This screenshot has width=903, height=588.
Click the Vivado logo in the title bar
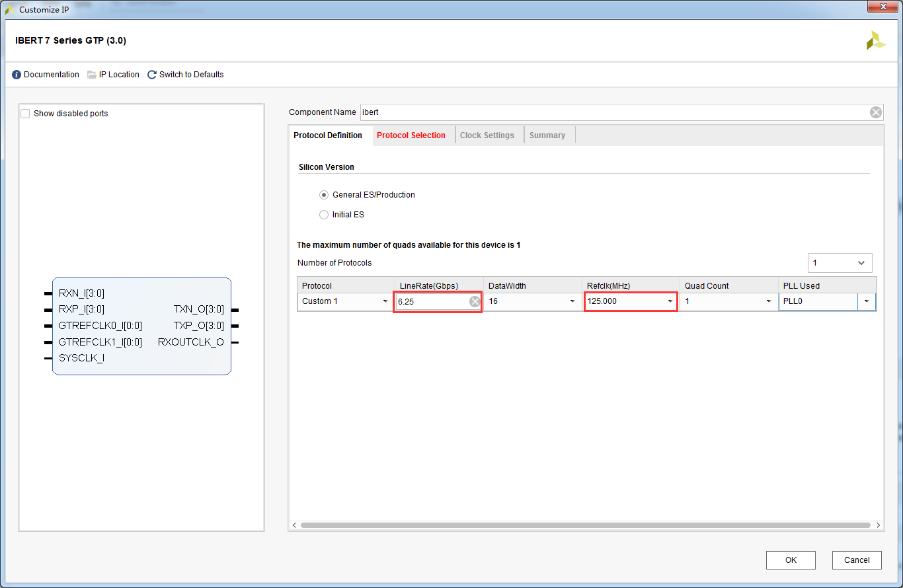[x=10, y=10]
